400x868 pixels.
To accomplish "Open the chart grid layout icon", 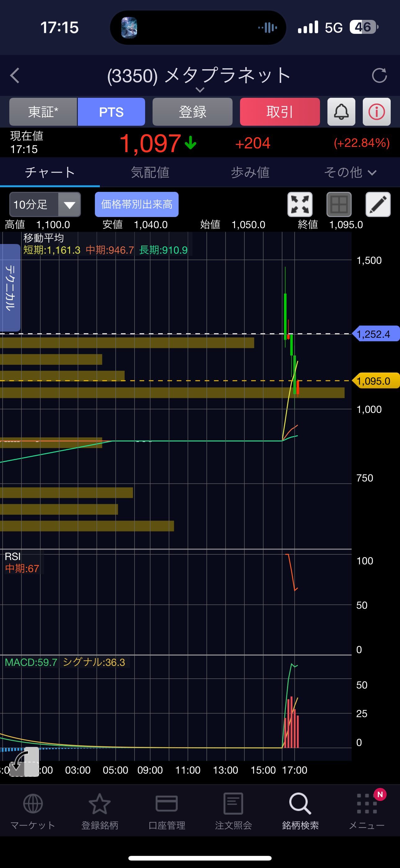I will tap(339, 205).
